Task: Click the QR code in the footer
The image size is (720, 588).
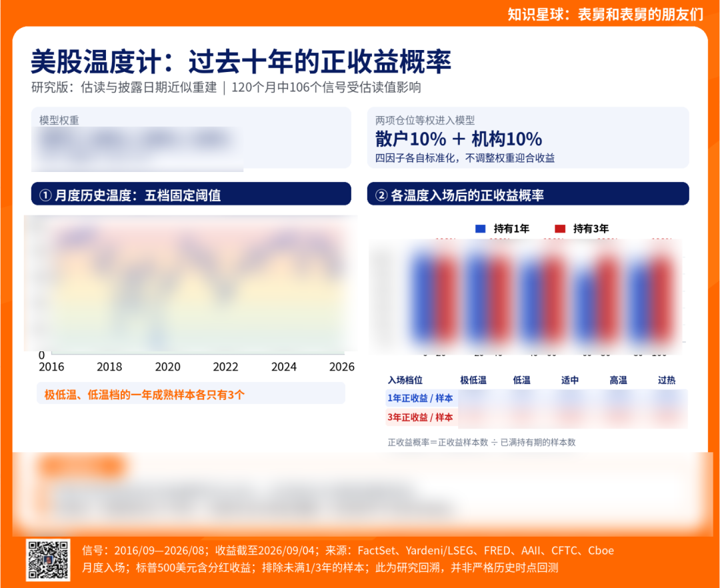Action: point(48,559)
